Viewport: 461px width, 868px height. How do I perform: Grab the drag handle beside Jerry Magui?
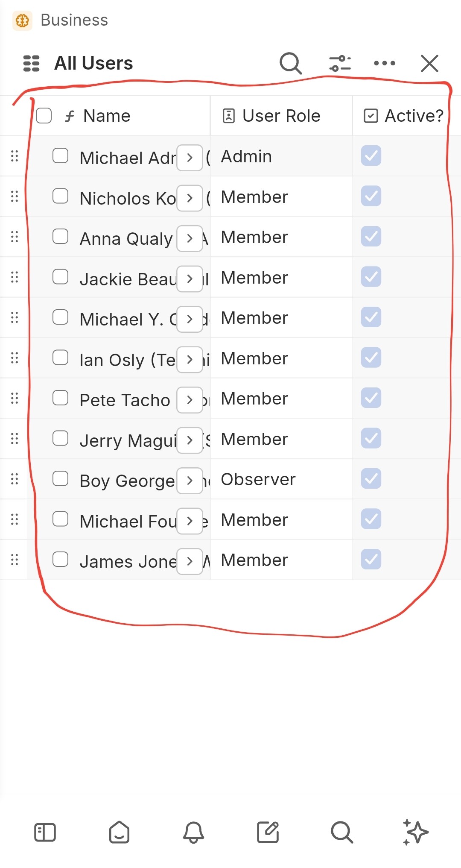(x=15, y=439)
